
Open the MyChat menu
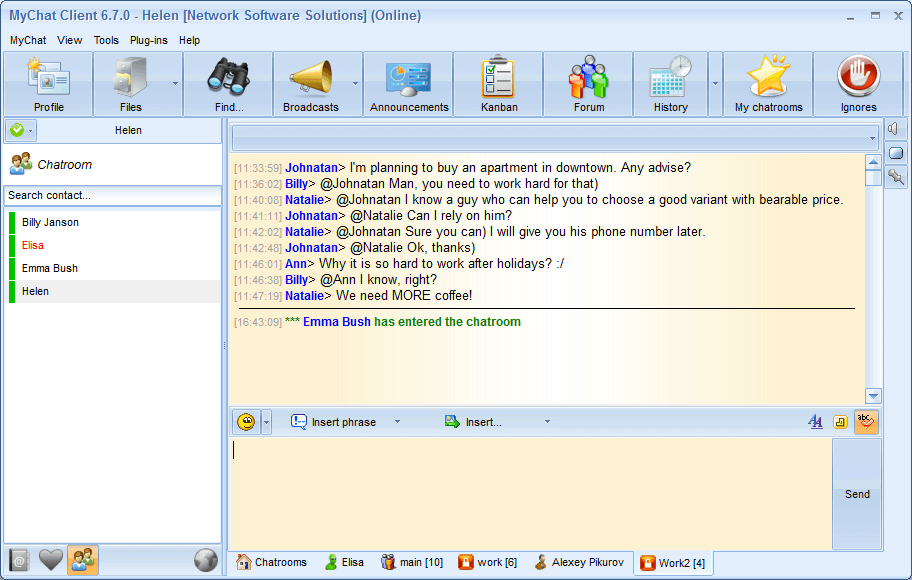(27, 40)
